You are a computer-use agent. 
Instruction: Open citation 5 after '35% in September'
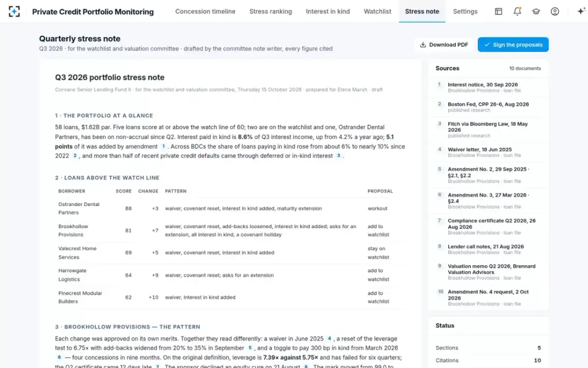point(250,348)
